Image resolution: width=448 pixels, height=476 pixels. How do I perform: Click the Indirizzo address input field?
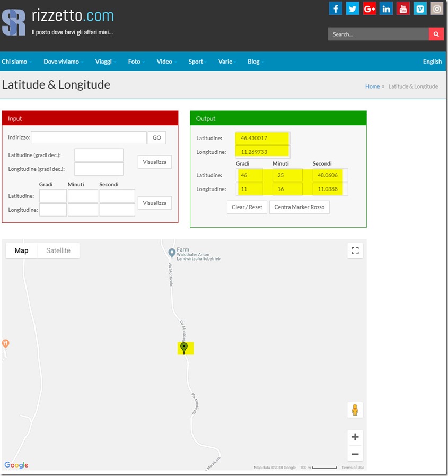(x=89, y=138)
